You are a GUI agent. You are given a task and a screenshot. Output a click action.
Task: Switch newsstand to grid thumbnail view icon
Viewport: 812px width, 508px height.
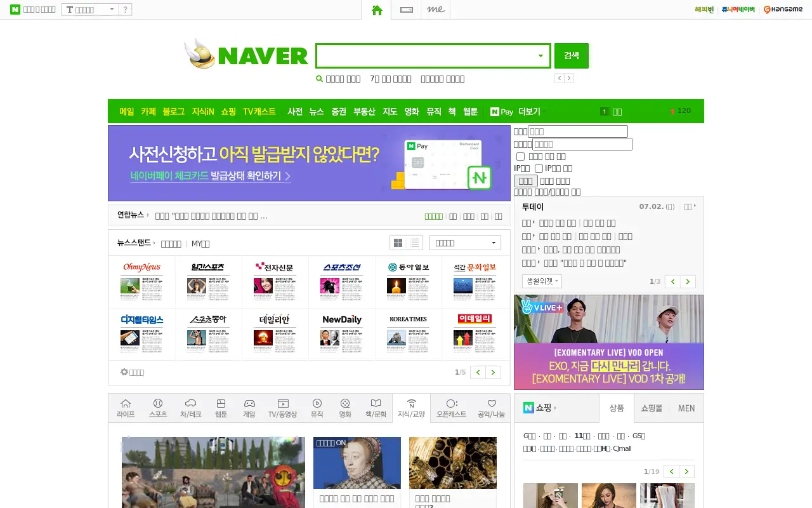coord(398,243)
